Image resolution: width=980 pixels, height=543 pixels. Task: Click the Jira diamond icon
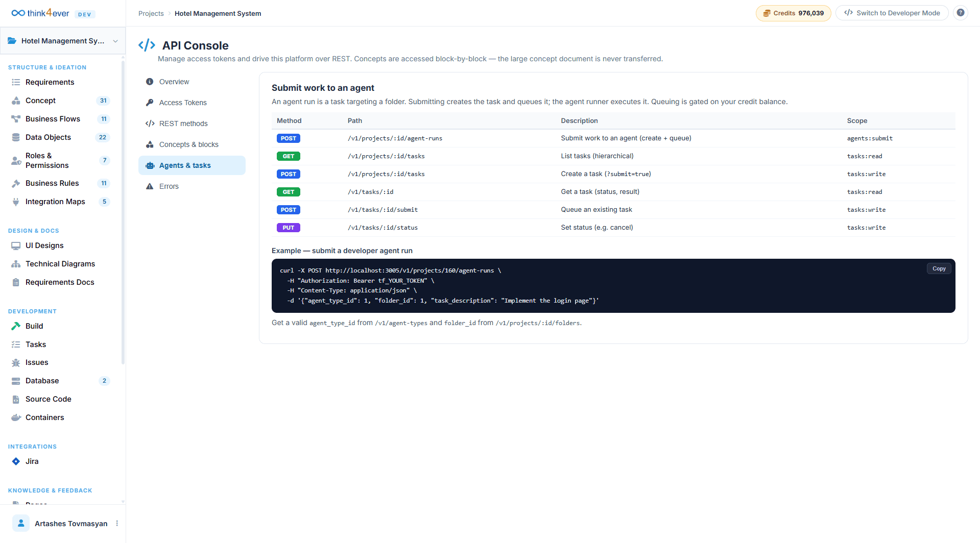point(16,461)
